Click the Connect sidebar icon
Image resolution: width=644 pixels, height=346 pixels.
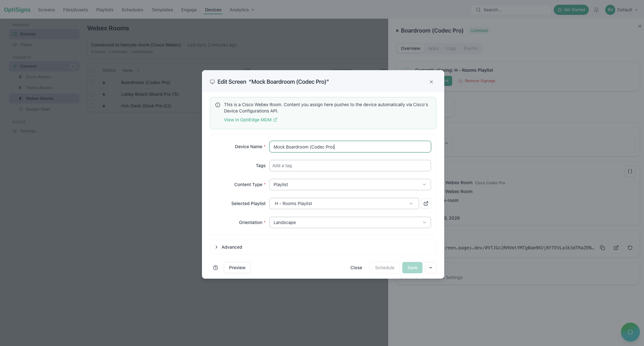pyautogui.click(x=15, y=66)
